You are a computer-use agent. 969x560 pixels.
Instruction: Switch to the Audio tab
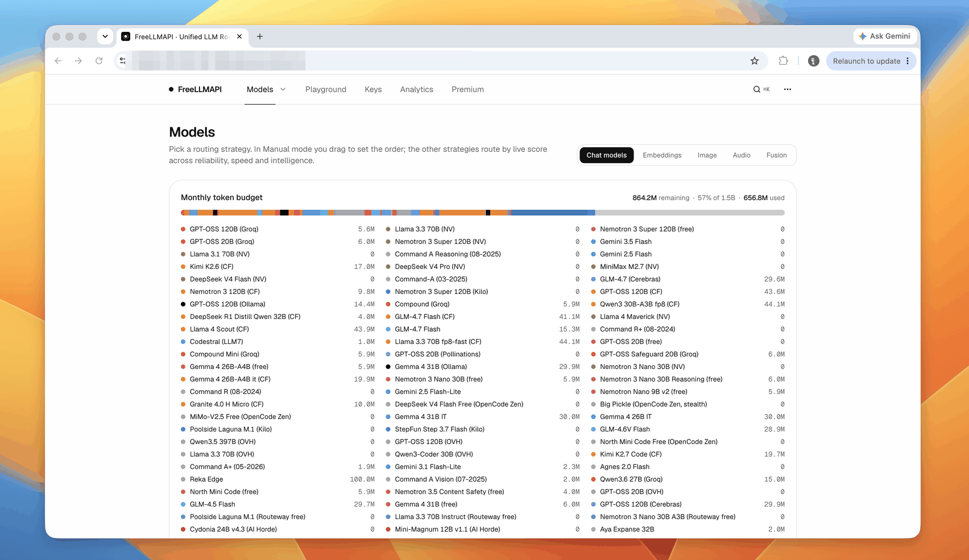742,155
